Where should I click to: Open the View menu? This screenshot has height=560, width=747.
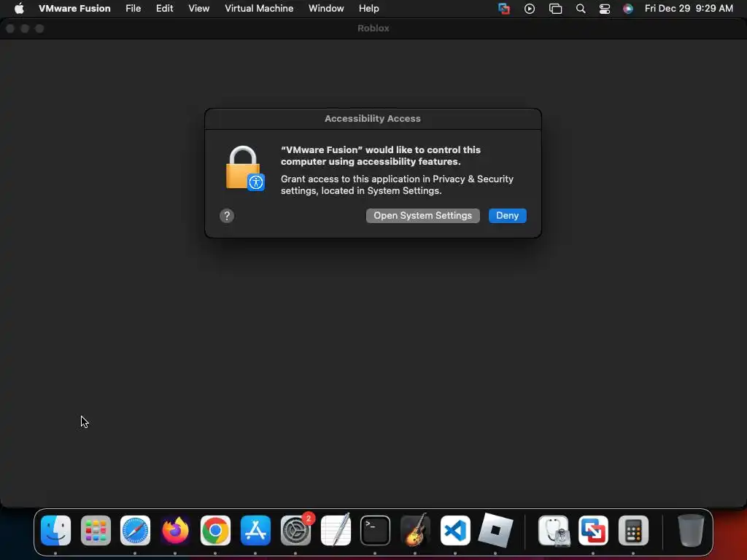198,9
